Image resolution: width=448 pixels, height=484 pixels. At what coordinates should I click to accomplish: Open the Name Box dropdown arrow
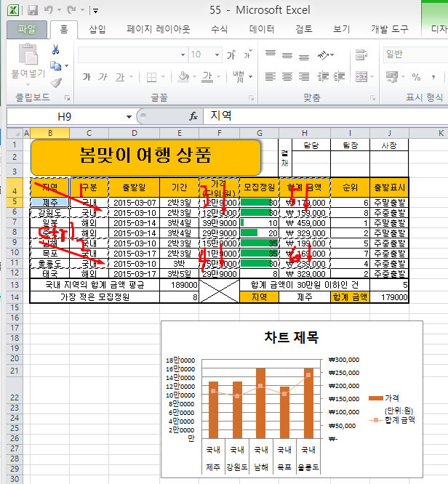tap(129, 117)
